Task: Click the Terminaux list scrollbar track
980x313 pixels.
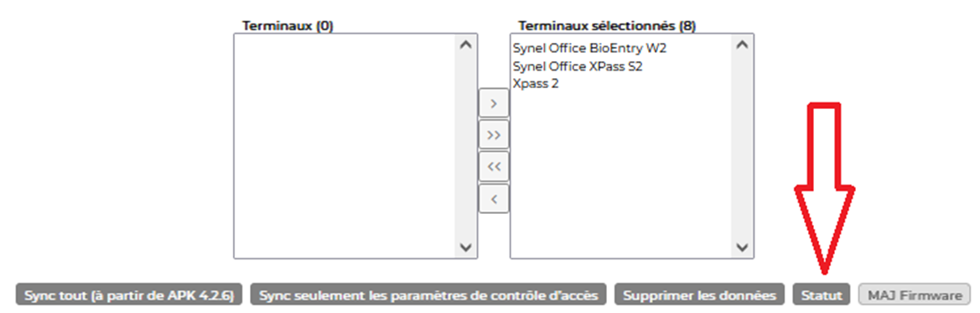Action: point(465,147)
